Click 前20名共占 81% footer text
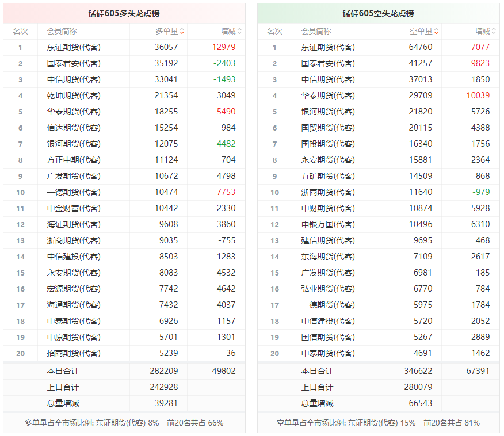 click(x=452, y=423)
